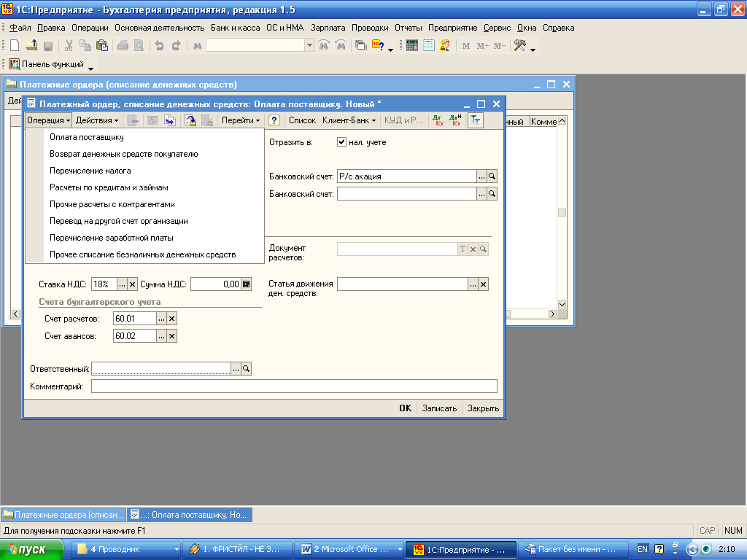Viewport: 747px width, 560px height.
Task: Expand the Панель функций toolbar arrow
Action: [90, 69]
